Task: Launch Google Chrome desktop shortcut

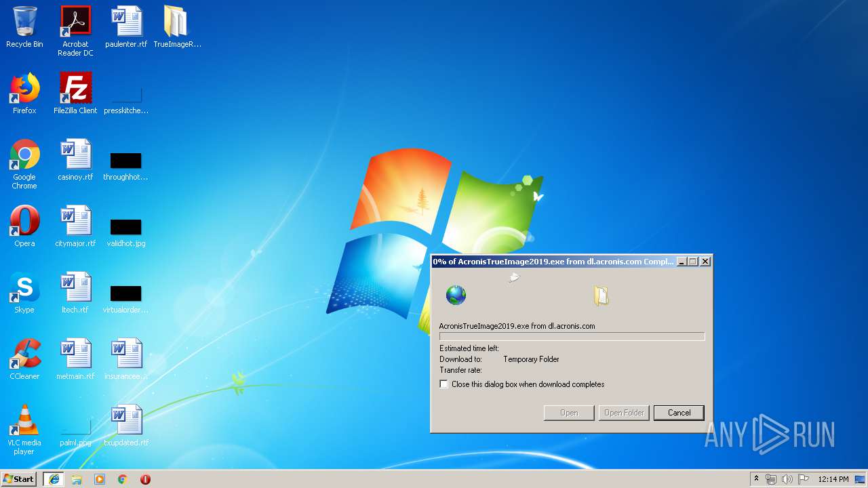Action: [x=24, y=165]
